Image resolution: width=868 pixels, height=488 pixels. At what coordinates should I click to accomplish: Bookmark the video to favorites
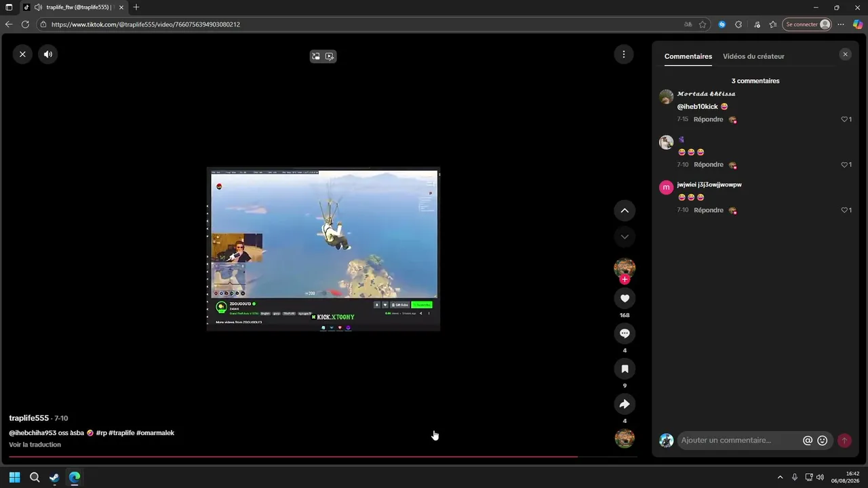(625, 369)
